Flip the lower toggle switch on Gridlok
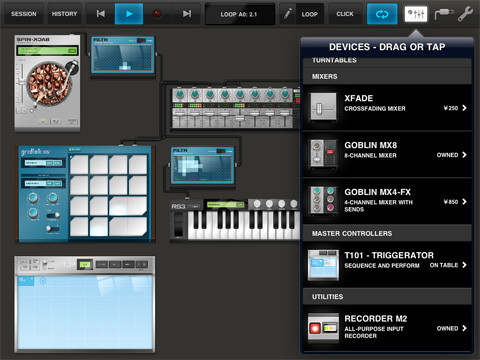Image resolution: width=480 pixels, height=360 pixels. click(x=53, y=229)
